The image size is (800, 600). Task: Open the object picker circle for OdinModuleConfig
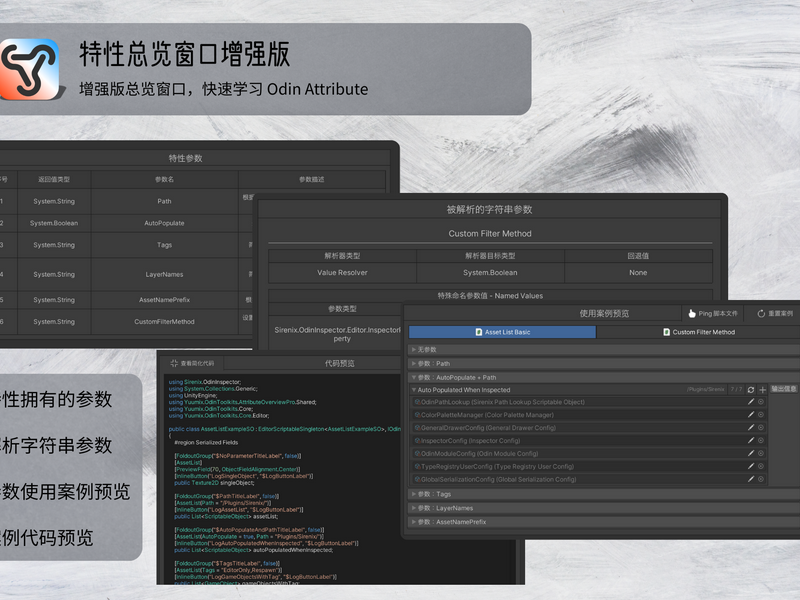point(761,453)
